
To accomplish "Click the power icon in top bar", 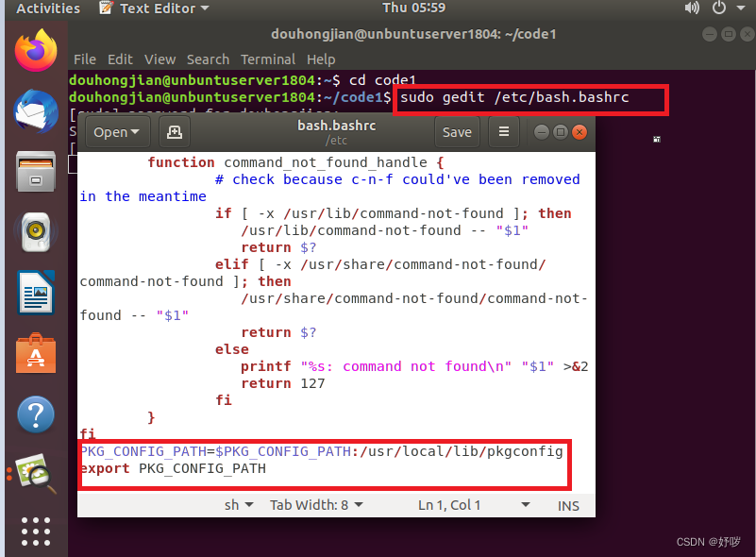I will click(719, 8).
